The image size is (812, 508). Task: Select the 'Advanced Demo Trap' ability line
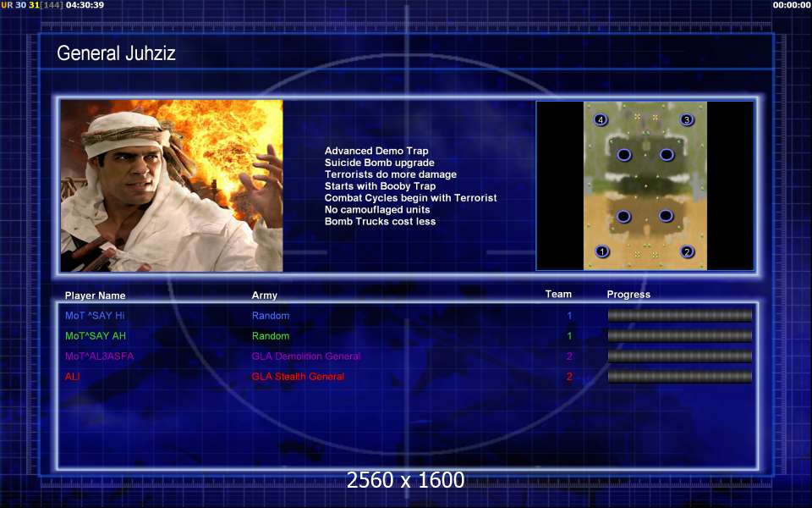pos(376,151)
